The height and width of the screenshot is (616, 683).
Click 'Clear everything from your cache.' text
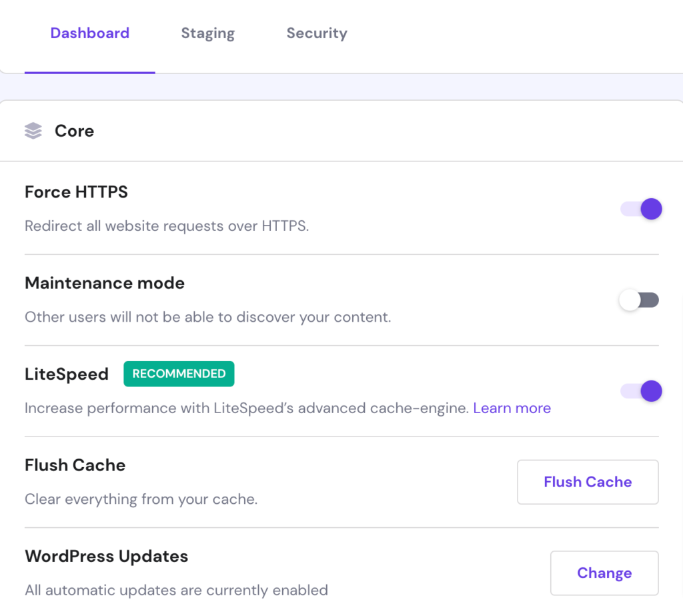(141, 499)
